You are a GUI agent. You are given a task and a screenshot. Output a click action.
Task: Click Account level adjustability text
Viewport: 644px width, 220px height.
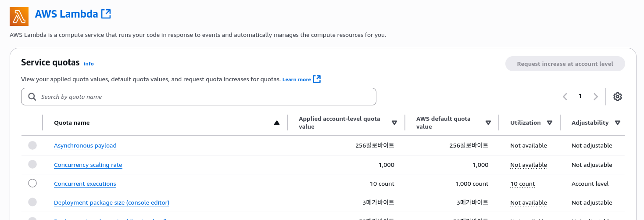pos(590,184)
